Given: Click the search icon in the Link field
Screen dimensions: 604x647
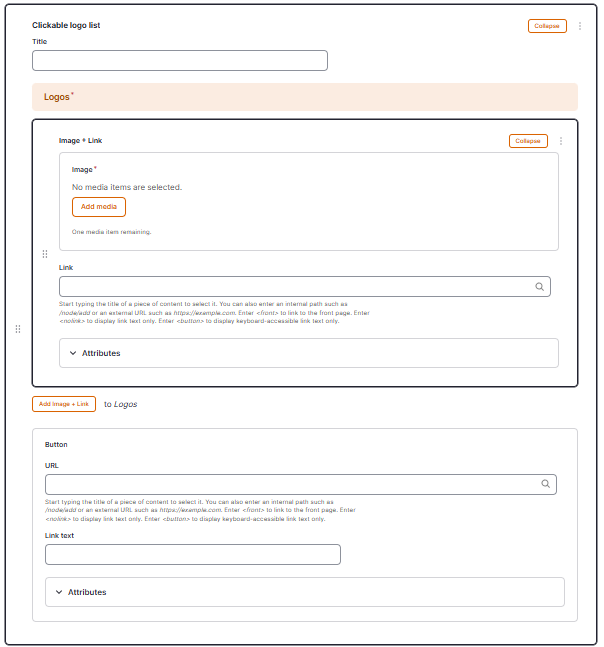Looking at the screenshot, I should tap(539, 286).
